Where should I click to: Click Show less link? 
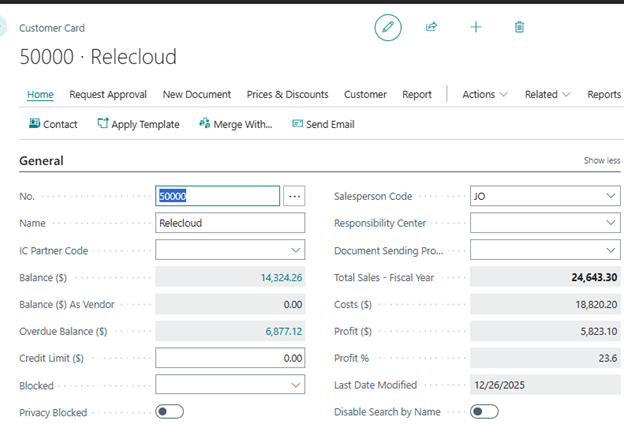tap(601, 161)
